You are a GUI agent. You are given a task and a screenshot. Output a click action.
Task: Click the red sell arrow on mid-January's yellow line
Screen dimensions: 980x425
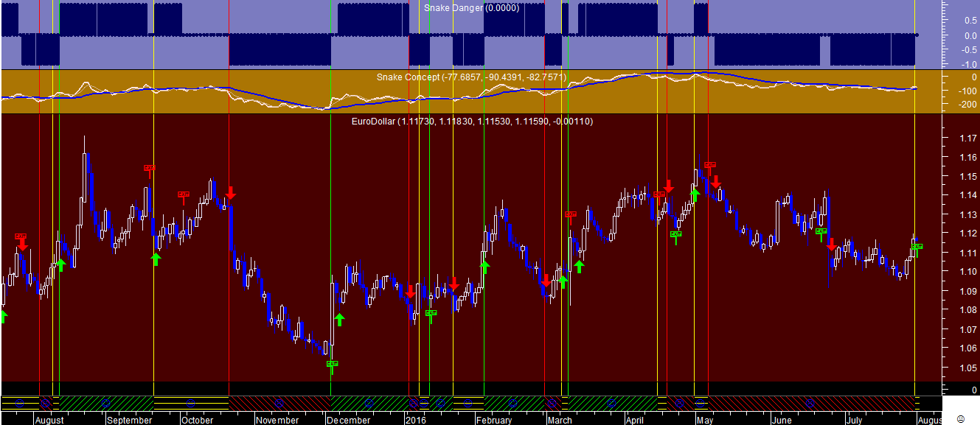453,284
